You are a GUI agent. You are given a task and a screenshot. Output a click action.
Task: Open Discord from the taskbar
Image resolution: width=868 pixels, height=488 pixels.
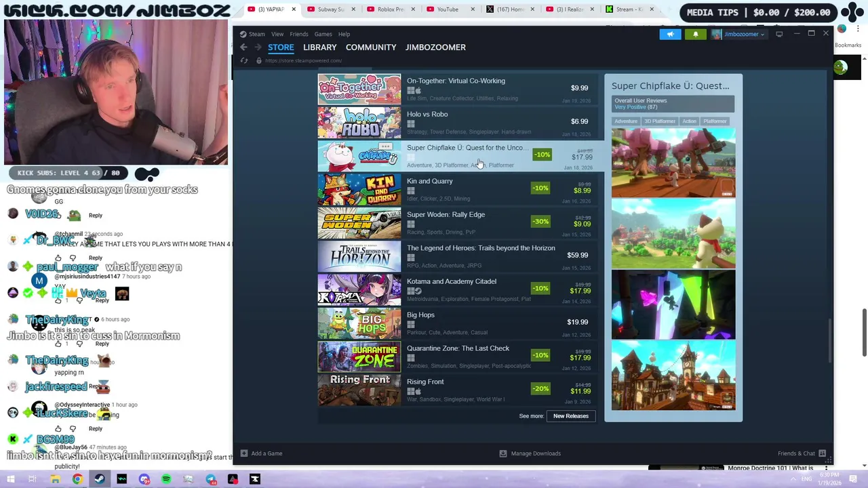144,479
